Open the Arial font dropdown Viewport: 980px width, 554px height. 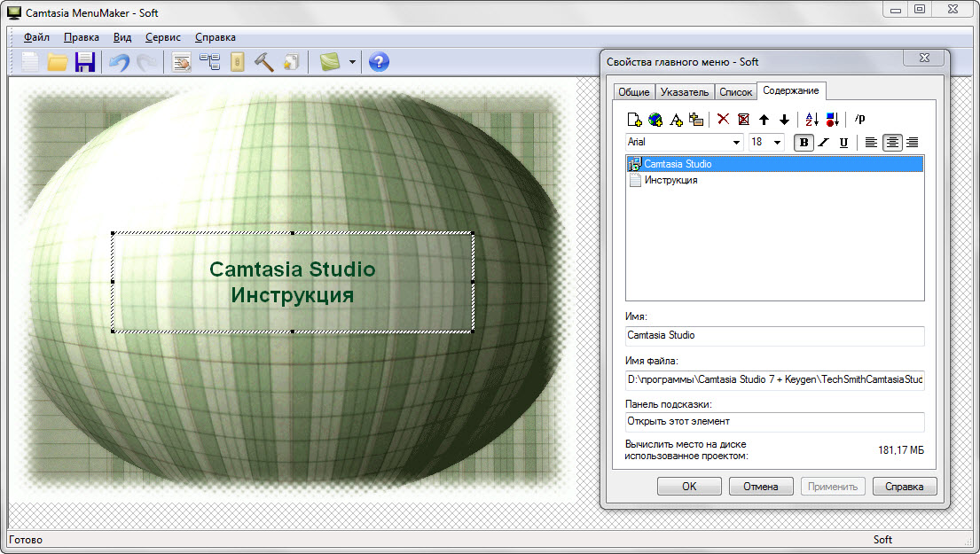click(x=736, y=143)
